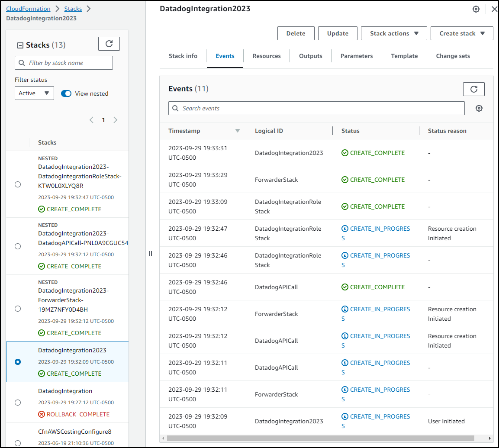This screenshot has width=499, height=448.
Task: Go to CloudFormation breadcrumb link
Action: point(28,9)
